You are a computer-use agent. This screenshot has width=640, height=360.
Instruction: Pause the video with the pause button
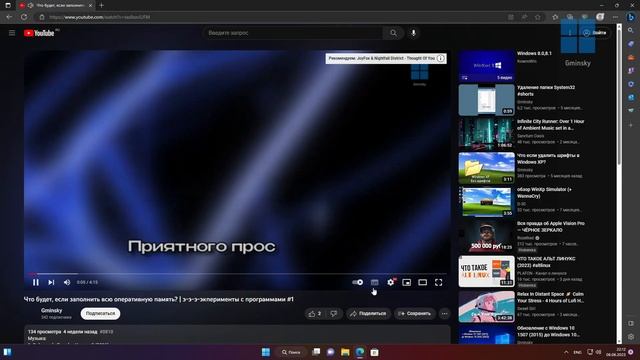click(x=36, y=282)
